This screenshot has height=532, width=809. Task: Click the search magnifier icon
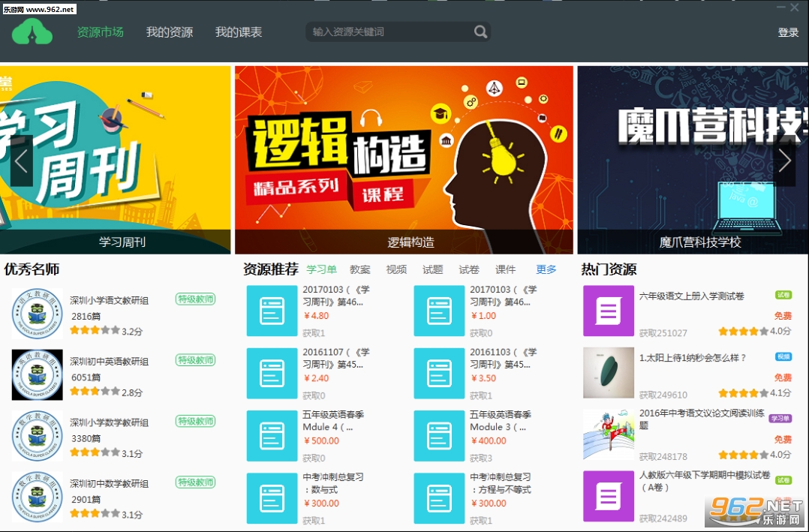480,32
